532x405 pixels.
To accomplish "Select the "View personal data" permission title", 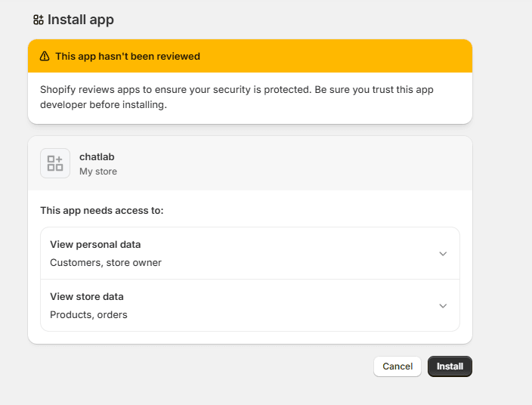I will (95, 245).
